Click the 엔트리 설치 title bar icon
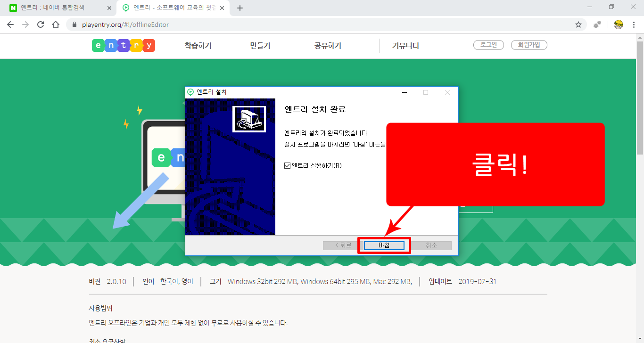The width and height of the screenshot is (644, 343). [190, 92]
